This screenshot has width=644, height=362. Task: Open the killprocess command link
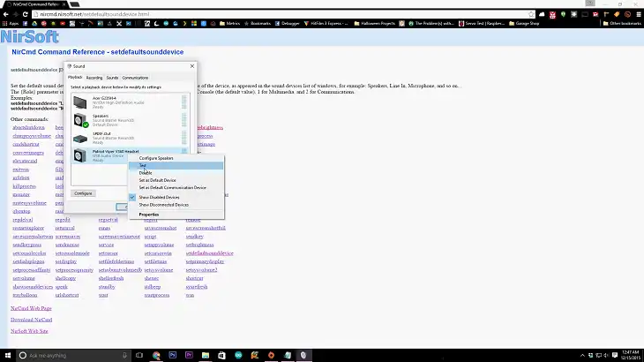point(24,186)
